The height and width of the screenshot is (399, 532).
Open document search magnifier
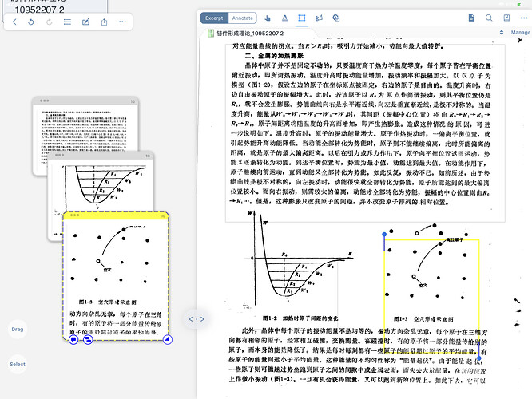[489, 18]
